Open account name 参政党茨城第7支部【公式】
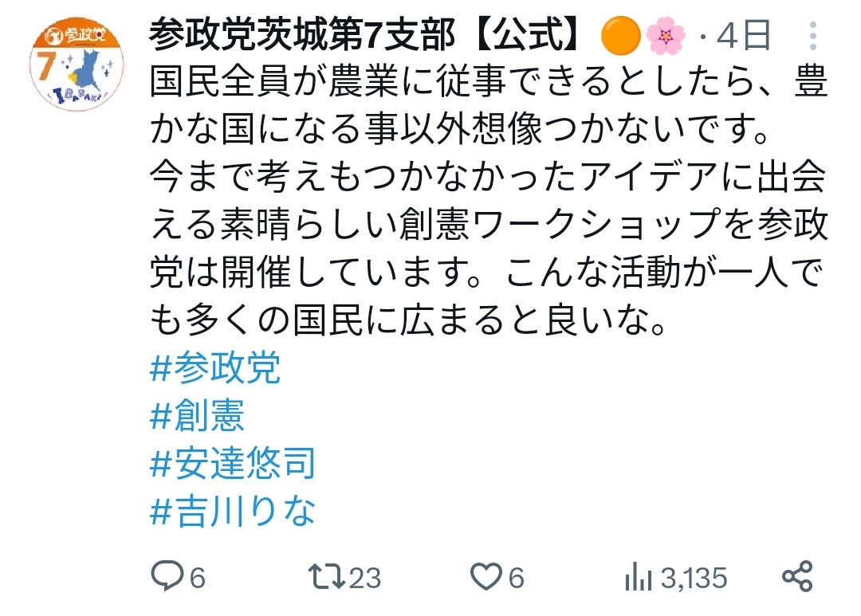This screenshot has height=616, width=861. pos(366,35)
